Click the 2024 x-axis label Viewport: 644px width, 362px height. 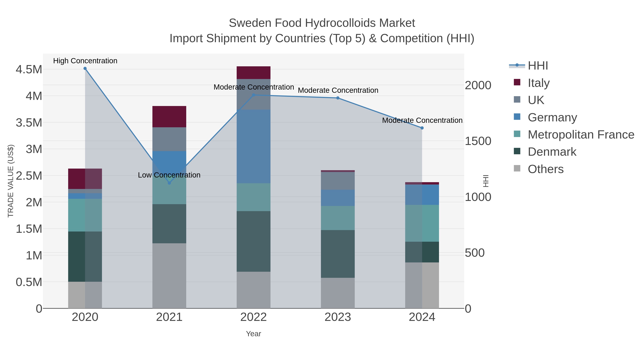tap(422, 317)
